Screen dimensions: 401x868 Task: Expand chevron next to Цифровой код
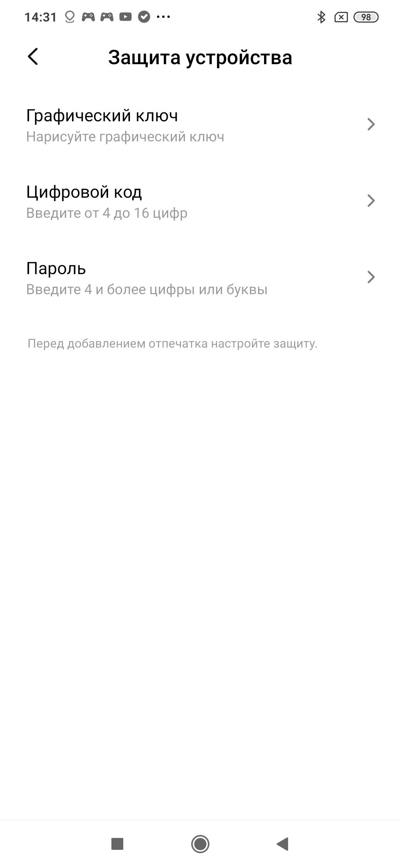click(371, 201)
